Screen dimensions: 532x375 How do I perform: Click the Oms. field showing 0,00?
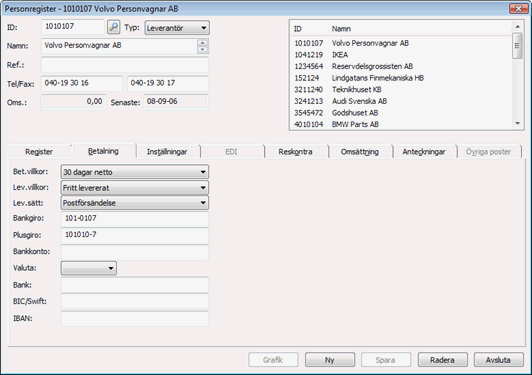[74, 102]
